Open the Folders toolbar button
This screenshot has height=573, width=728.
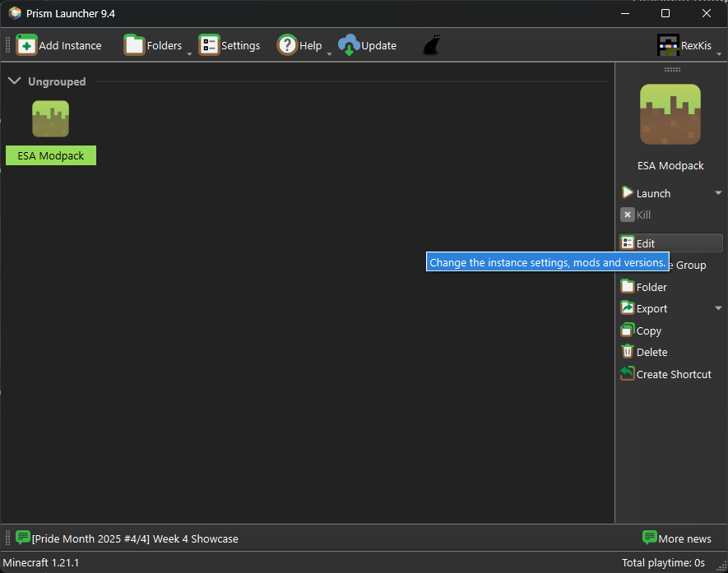[153, 45]
